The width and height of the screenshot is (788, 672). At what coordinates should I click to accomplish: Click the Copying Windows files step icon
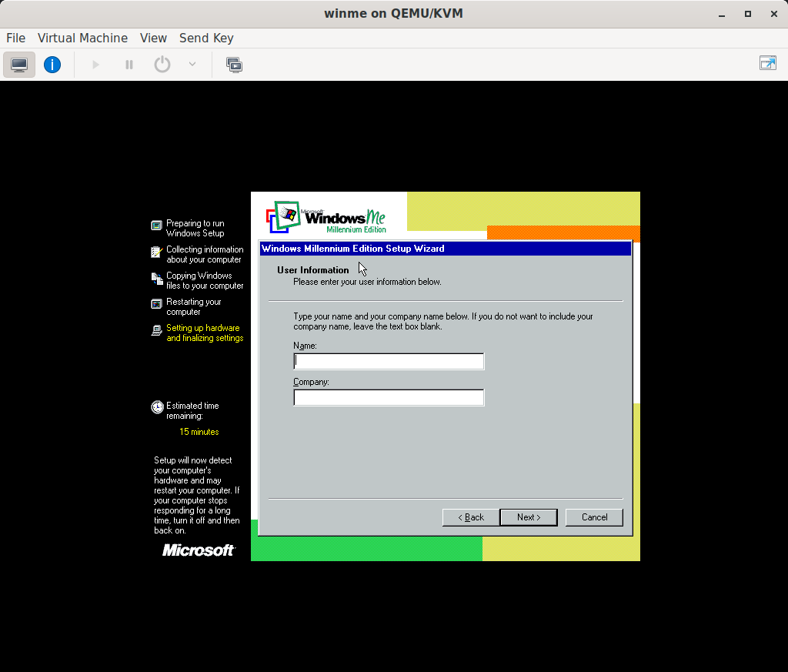click(x=157, y=279)
